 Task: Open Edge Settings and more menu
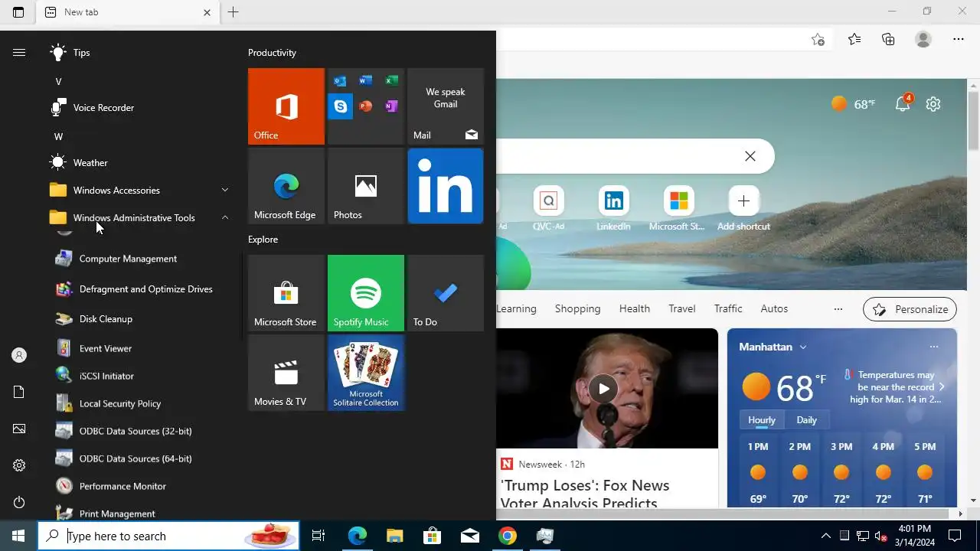pyautogui.click(x=959, y=39)
